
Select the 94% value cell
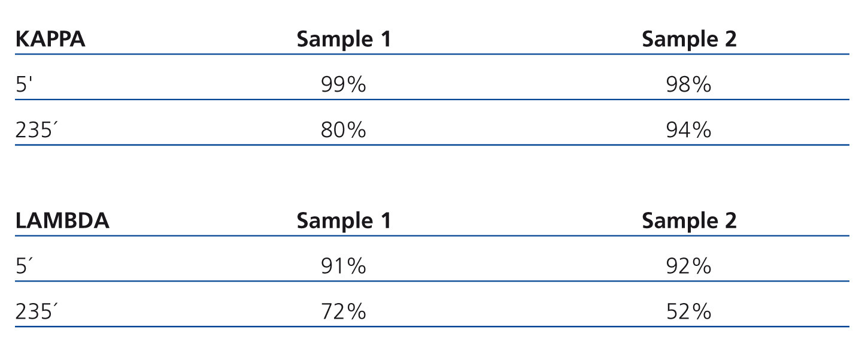pyautogui.click(x=688, y=130)
